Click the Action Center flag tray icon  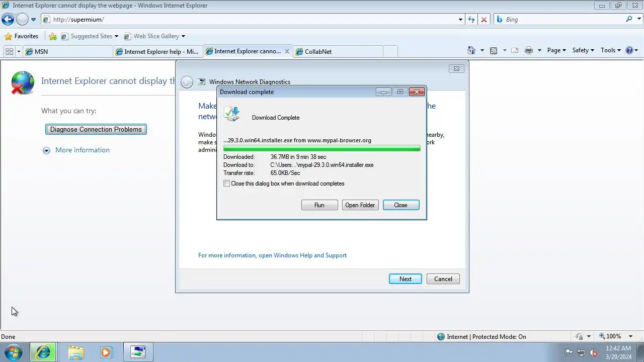point(569,352)
